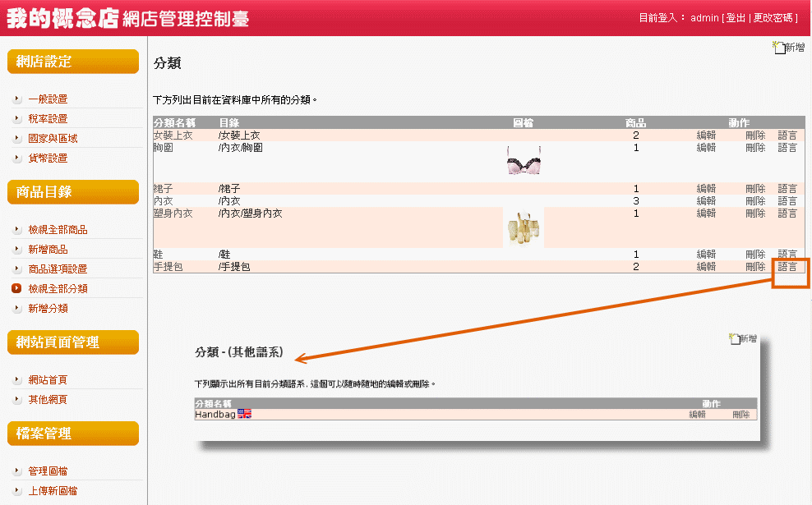Click the arrow bullet icon beside 一般設置
The width and height of the screenshot is (812, 505).
pos(16,99)
